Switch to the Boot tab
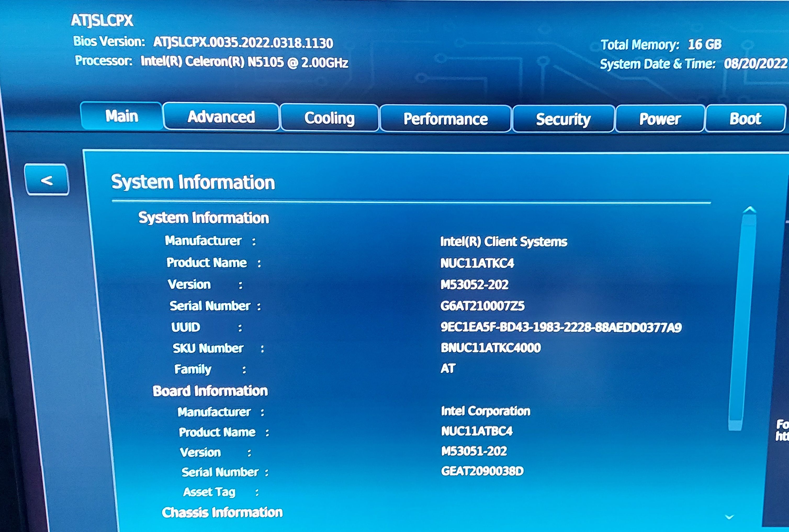The height and width of the screenshot is (532, 789). pos(745,119)
